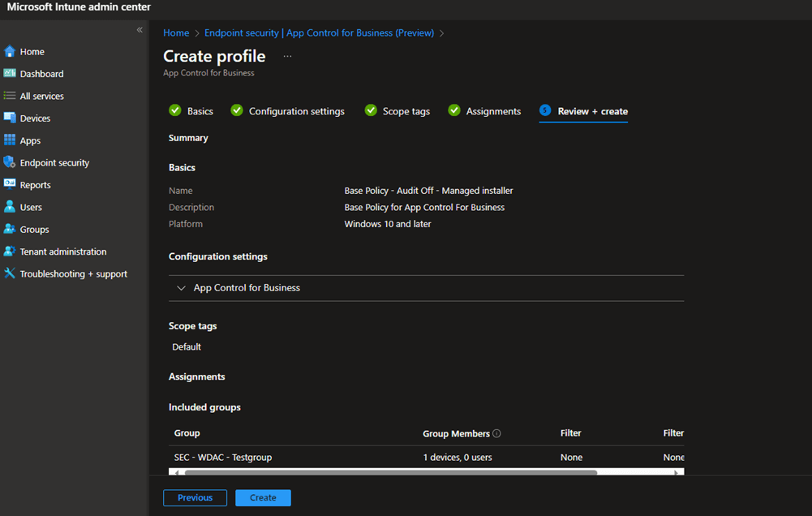
Task: Select the SEC - WDAC - Testgroup row
Action: point(426,458)
